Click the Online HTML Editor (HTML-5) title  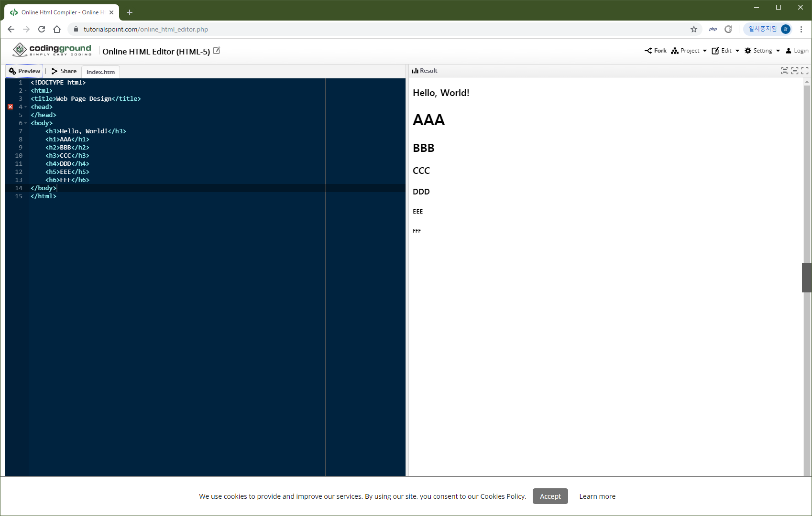point(156,52)
